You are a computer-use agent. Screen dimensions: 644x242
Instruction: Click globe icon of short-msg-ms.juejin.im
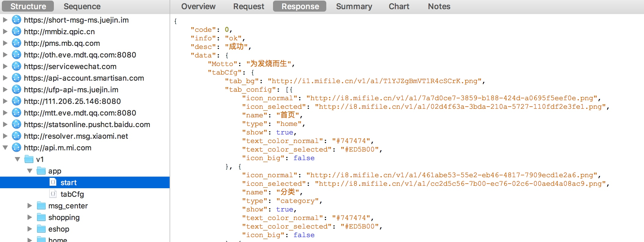point(17,20)
